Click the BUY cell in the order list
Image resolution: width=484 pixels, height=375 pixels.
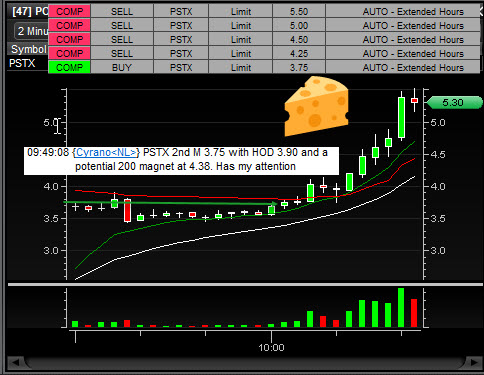(122, 67)
